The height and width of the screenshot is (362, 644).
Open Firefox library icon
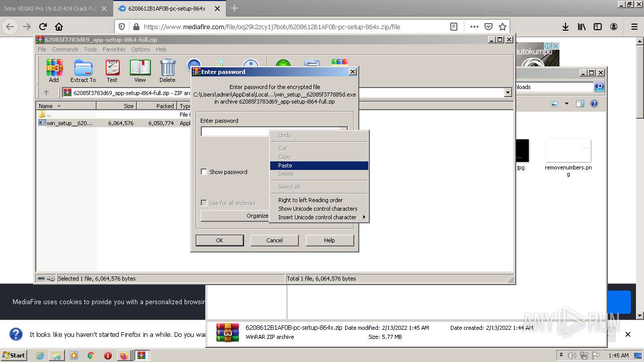[x=582, y=27]
